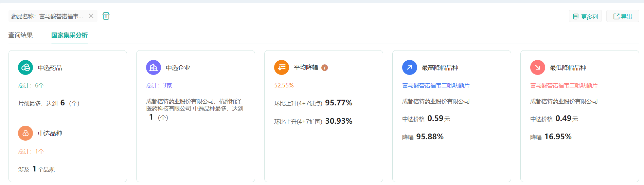Viewport: 644px width, 185px height.
Task: Click the blue 最高降幅品种 arrow icon
Action: (x=410, y=67)
